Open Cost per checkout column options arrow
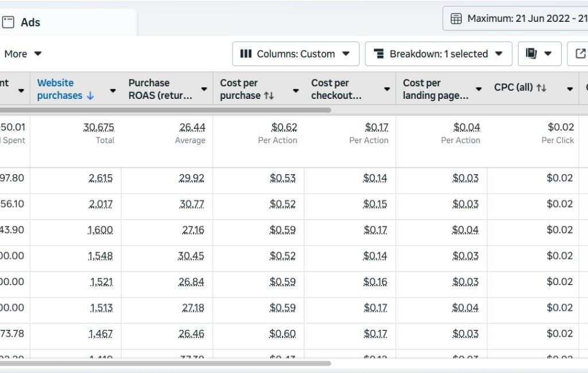 coord(387,89)
